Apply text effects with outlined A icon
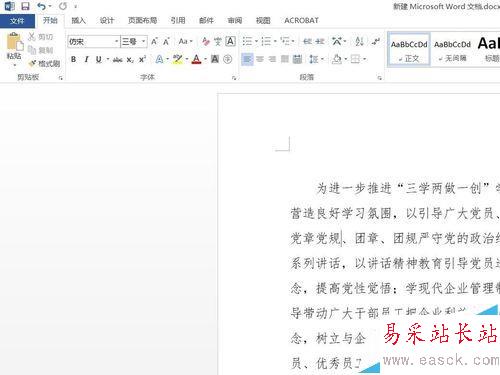 tap(160, 60)
